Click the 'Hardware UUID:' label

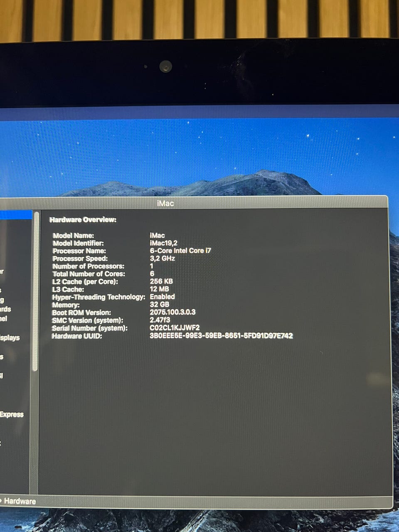[x=76, y=336]
